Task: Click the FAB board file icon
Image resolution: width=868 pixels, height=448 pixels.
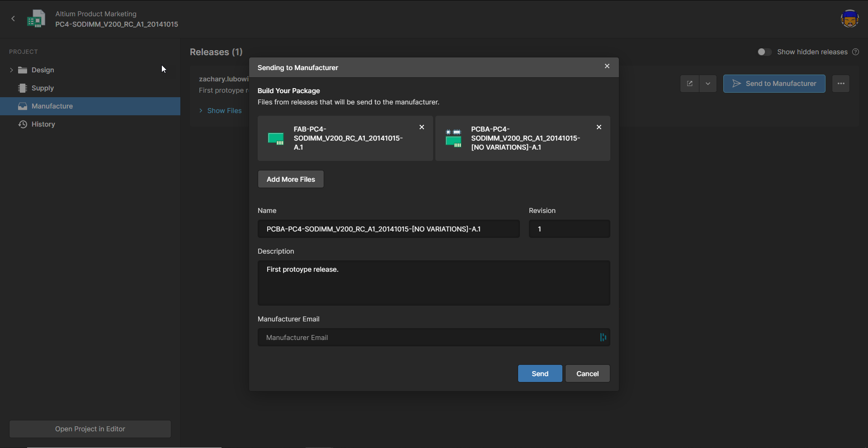Action: coord(276,139)
